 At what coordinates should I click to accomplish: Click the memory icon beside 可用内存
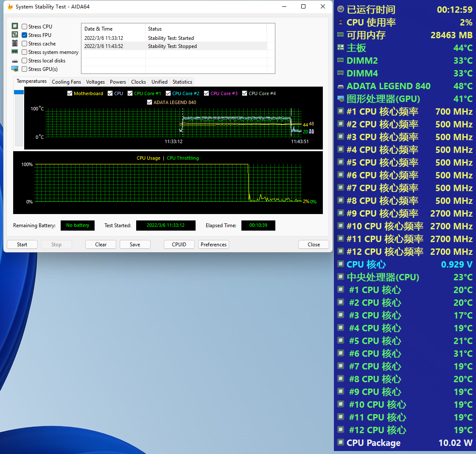(341, 34)
